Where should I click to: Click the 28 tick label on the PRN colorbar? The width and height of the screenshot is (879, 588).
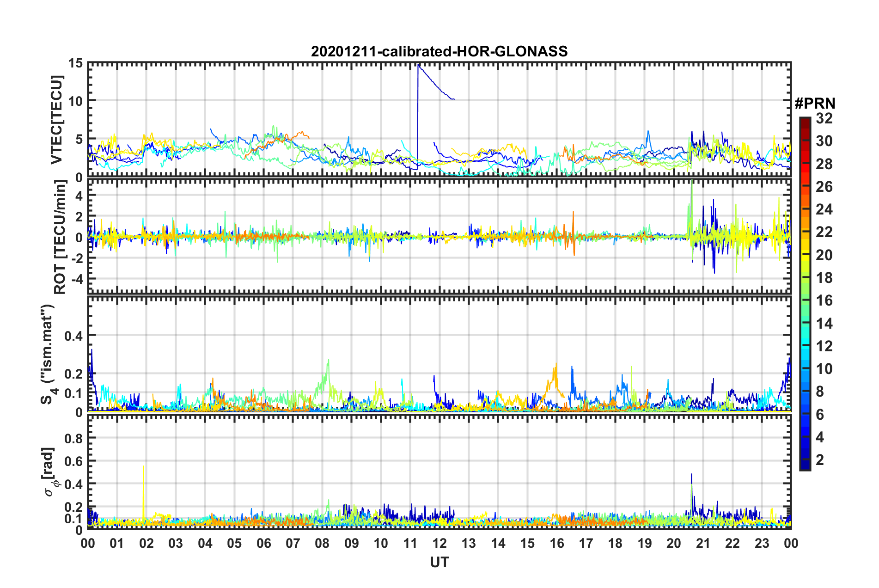(824, 164)
